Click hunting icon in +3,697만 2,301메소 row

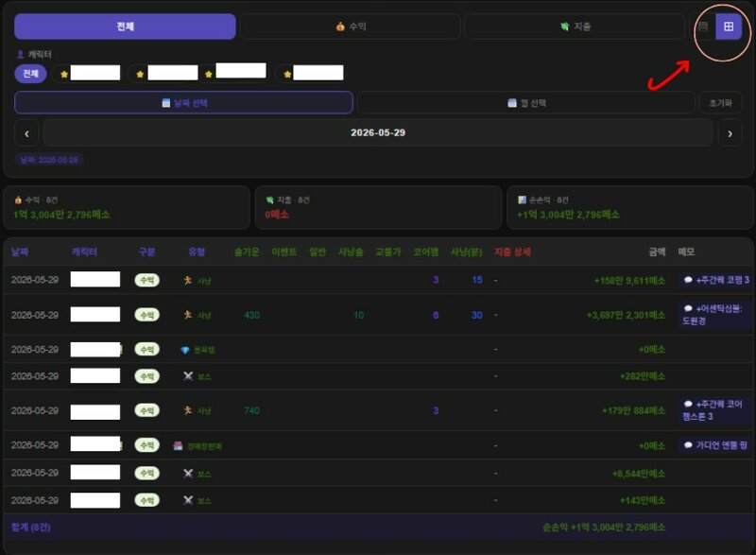tap(188, 315)
